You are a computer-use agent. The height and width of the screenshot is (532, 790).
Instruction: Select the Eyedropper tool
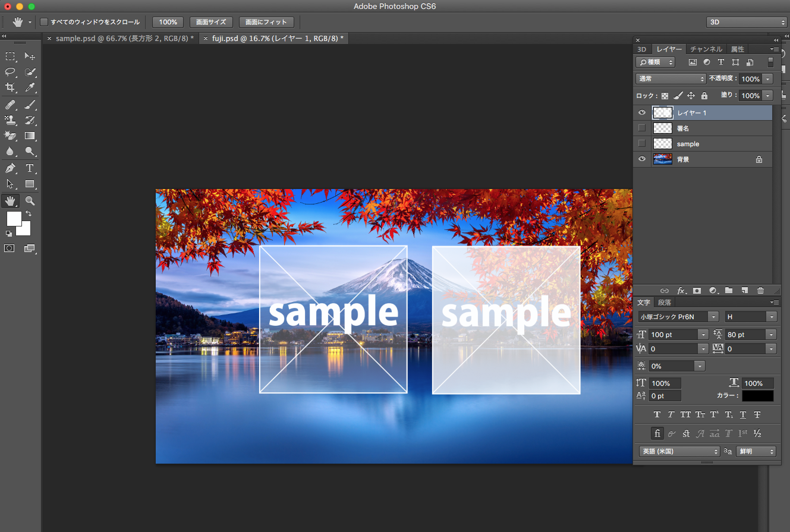point(30,87)
